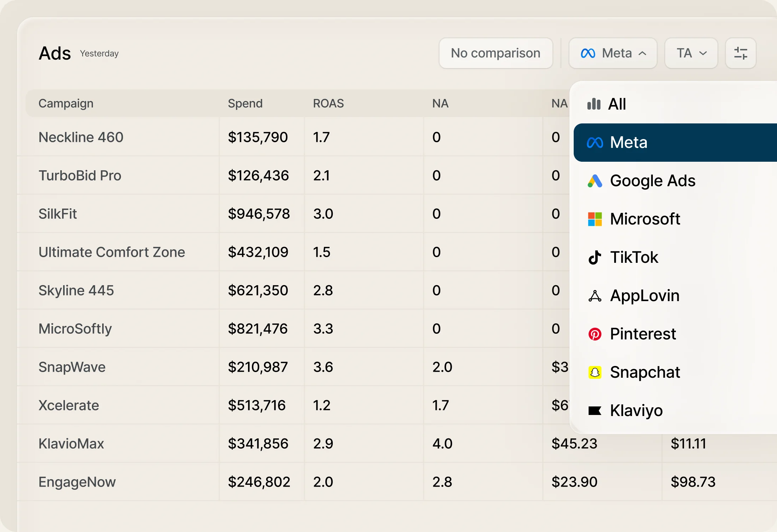Open the TA dropdown
The image size is (777, 532).
click(x=691, y=53)
